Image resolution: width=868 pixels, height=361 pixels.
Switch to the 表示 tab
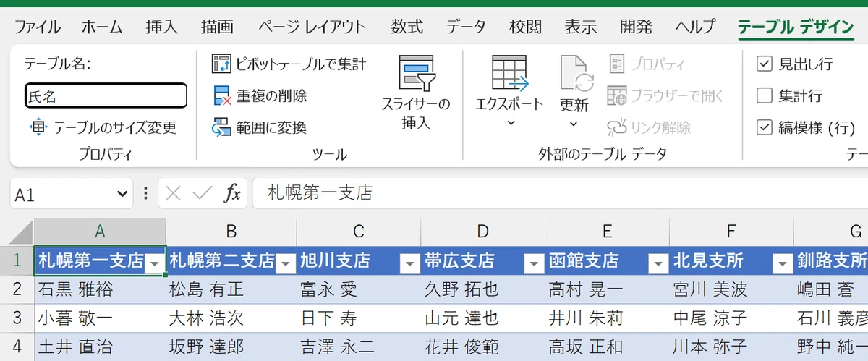(x=581, y=27)
